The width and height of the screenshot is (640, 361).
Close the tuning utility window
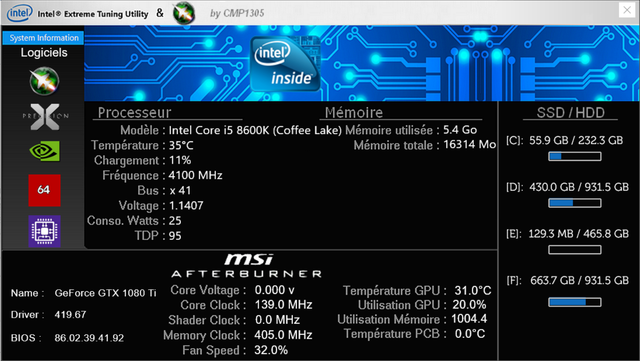[x=627, y=10]
